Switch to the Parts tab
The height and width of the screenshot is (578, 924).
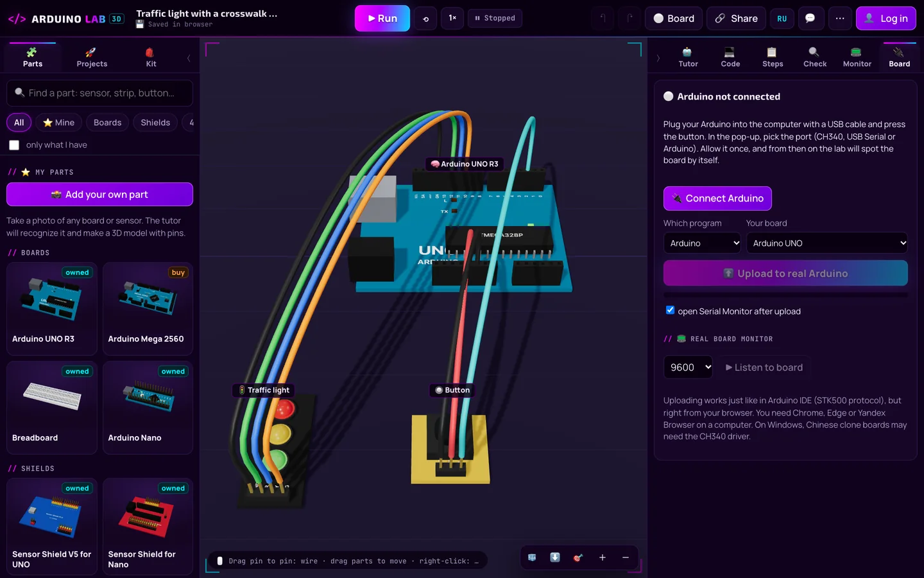[33, 57]
